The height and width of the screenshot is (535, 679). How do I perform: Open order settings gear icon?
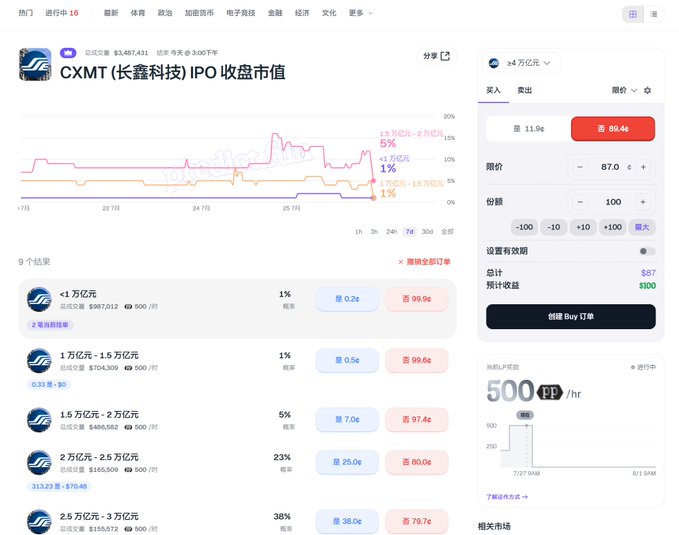click(647, 90)
